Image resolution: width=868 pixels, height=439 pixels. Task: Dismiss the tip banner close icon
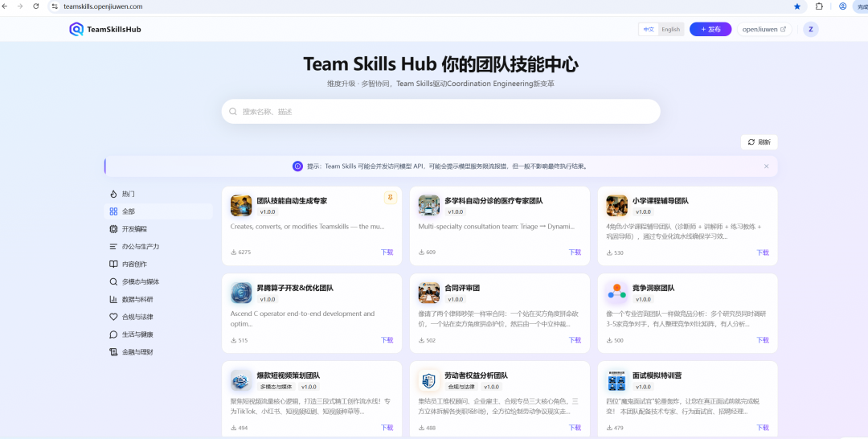[766, 166]
